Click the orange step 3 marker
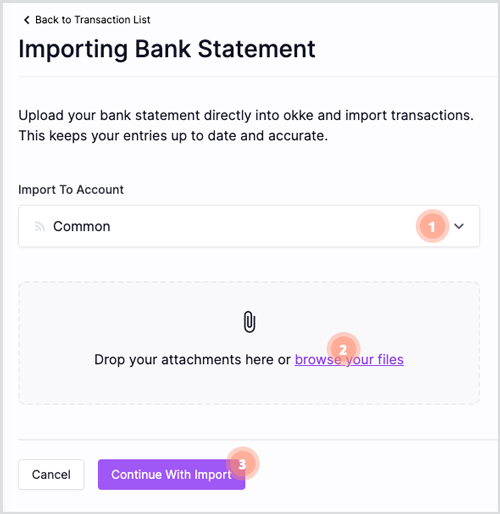 [x=243, y=464]
